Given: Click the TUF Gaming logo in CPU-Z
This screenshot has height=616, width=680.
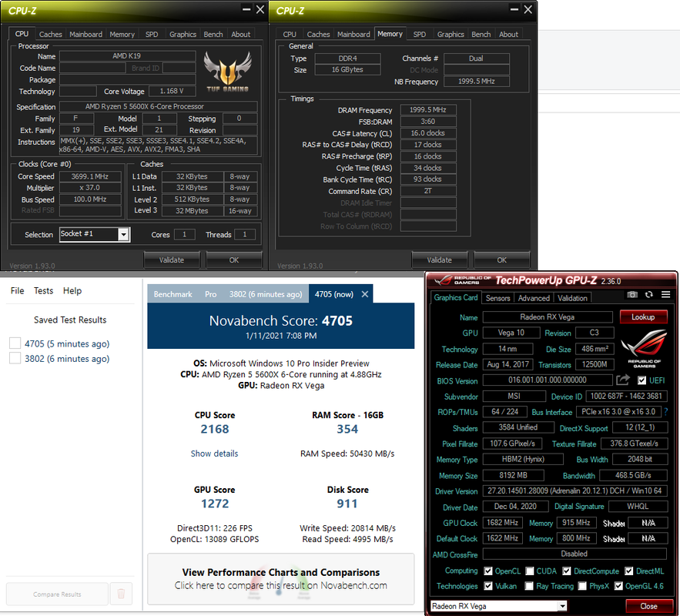Looking at the screenshot, I should pyautogui.click(x=228, y=71).
